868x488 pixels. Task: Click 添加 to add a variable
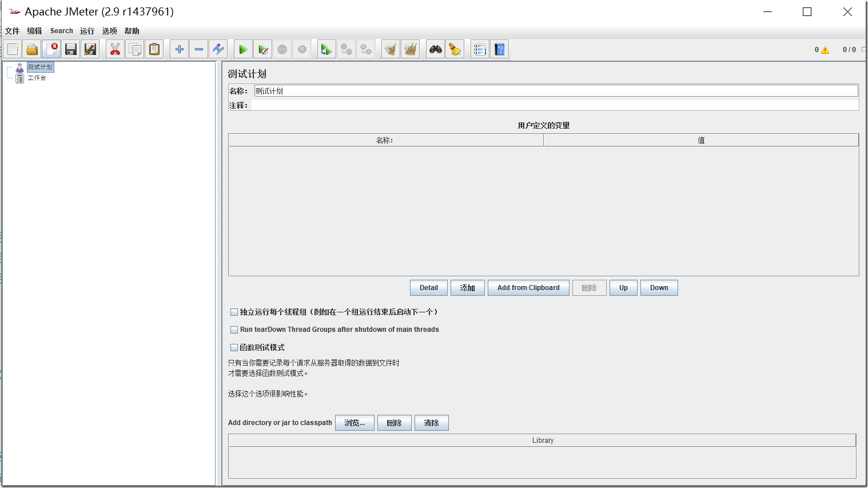point(468,288)
